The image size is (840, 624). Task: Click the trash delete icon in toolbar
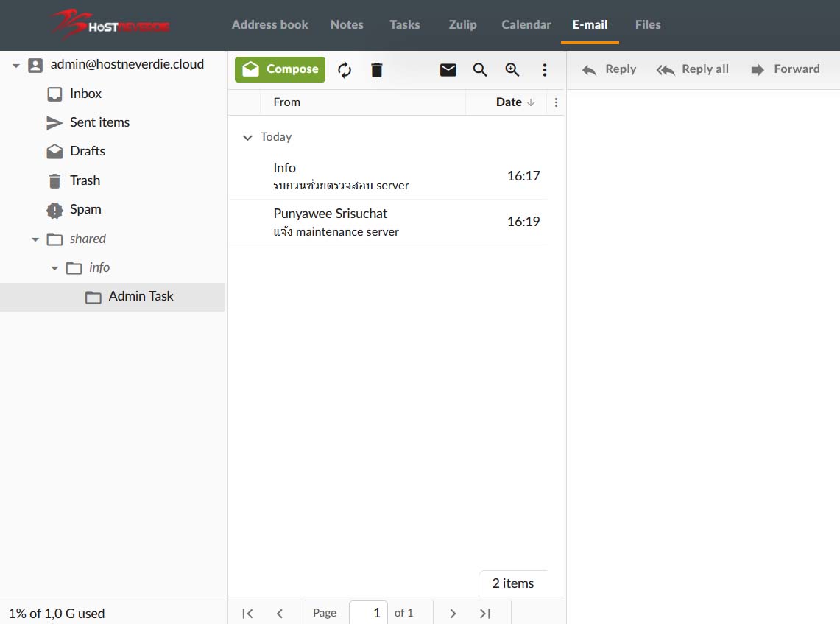click(x=377, y=70)
